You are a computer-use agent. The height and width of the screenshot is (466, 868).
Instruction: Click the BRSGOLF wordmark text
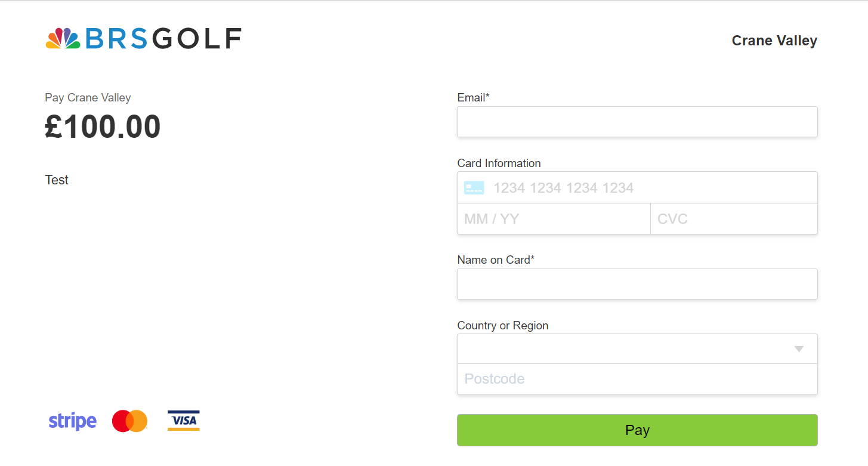tap(163, 39)
